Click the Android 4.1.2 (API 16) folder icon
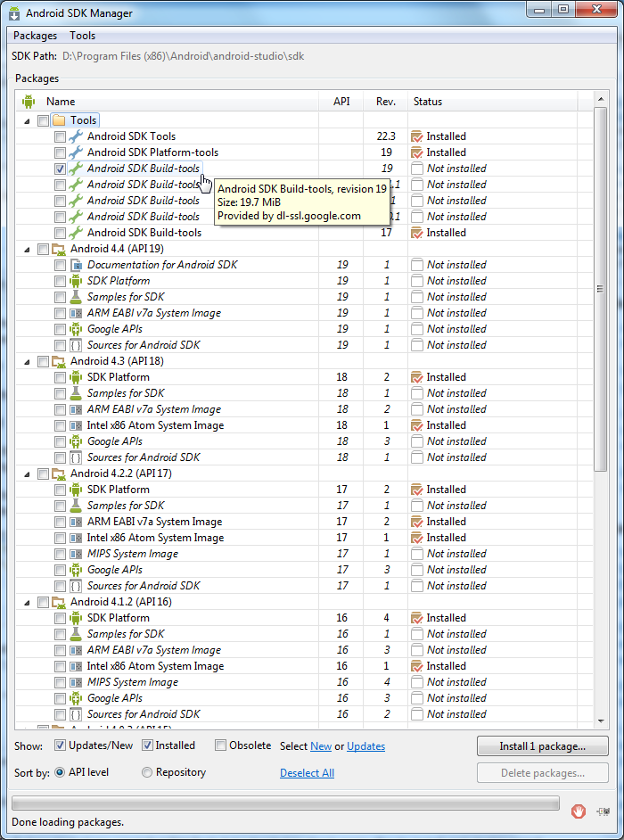 pyautogui.click(x=59, y=602)
